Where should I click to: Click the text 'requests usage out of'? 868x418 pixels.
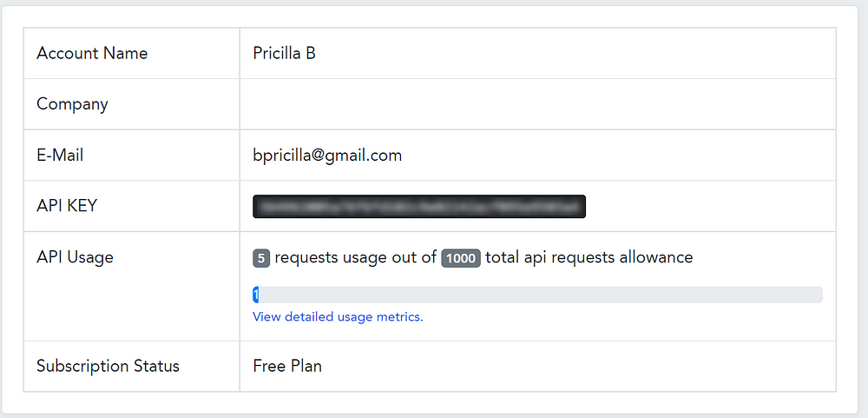(x=355, y=257)
